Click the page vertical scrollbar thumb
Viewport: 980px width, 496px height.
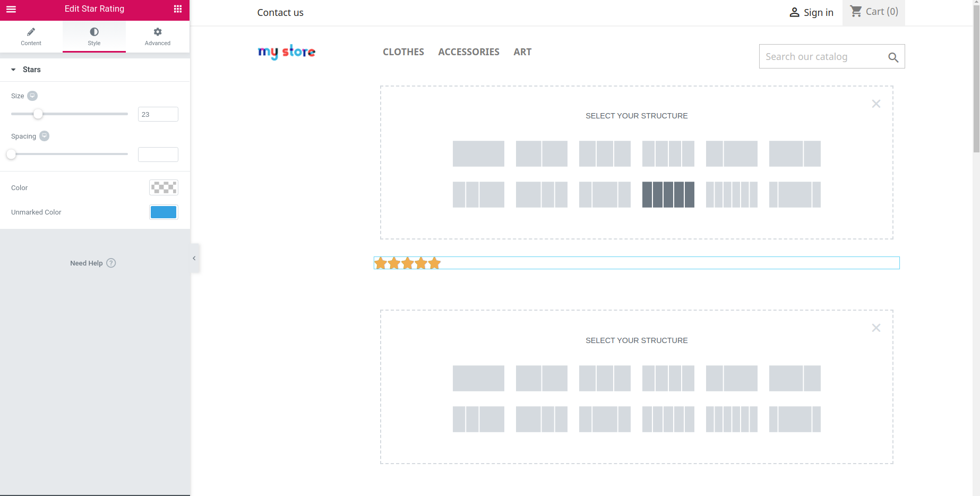coord(976,80)
